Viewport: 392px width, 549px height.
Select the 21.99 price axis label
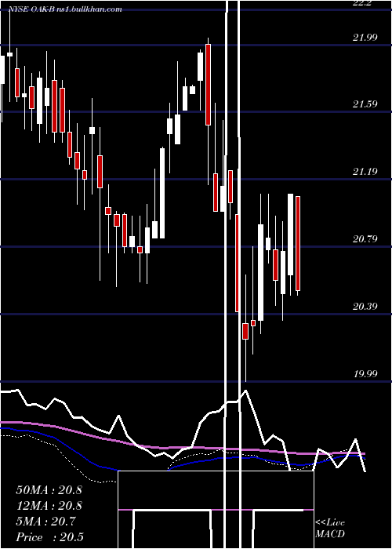pyautogui.click(x=365, y=37)
